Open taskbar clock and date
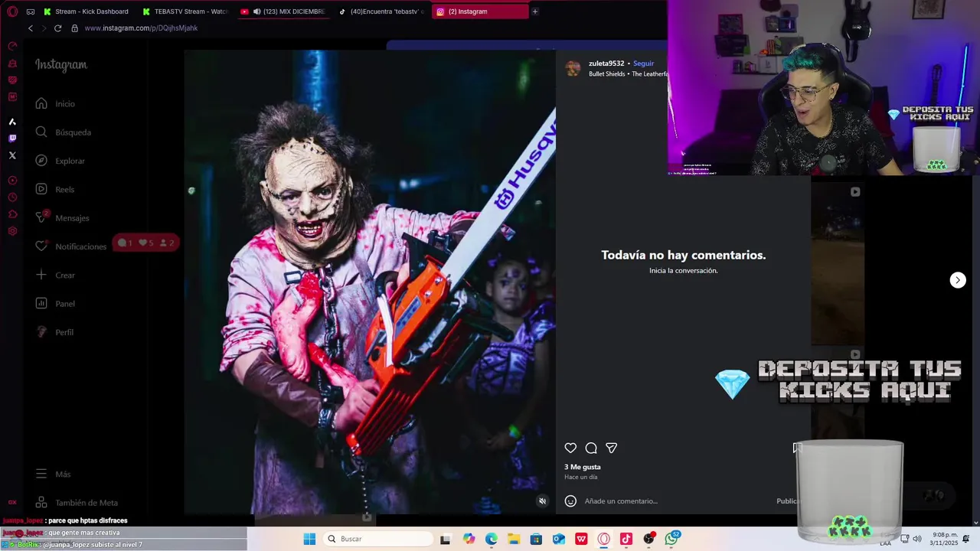Screen dimensions: 980x551 point(945,539)
